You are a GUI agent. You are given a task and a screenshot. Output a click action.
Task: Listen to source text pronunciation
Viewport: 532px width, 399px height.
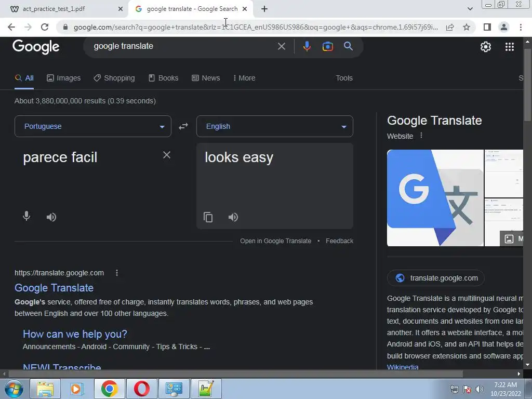tap(51, 217)
